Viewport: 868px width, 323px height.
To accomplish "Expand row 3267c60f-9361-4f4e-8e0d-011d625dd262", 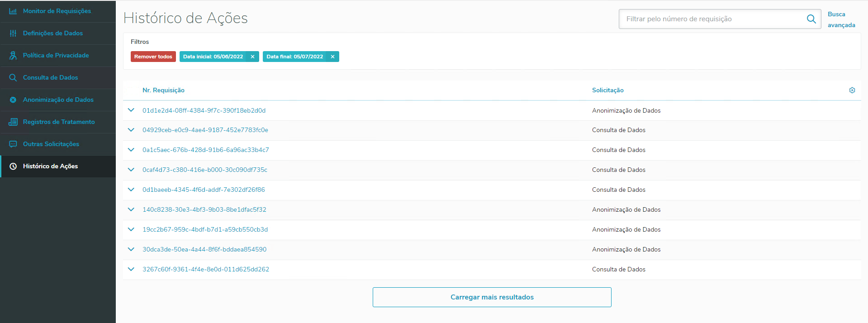I will pyautogui.click(x=131, y=269).
